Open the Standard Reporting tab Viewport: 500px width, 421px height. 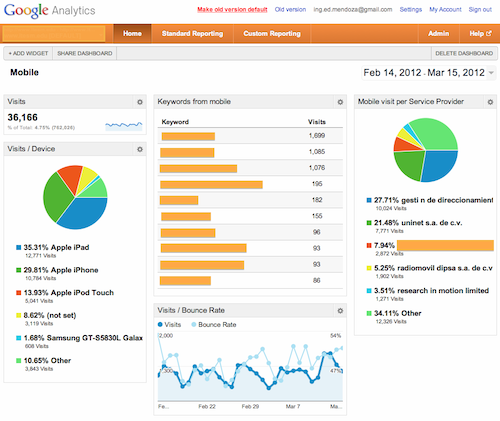[x=192, y=34]
